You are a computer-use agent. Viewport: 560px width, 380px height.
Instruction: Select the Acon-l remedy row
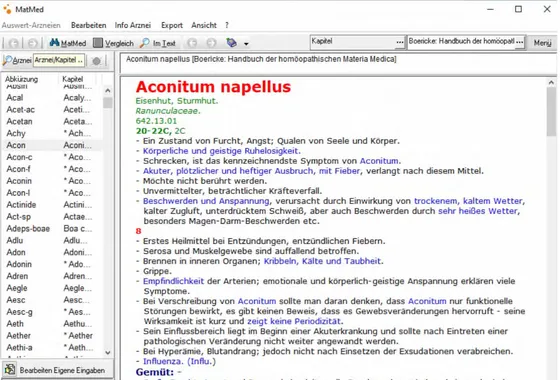pyautogui.click(x=52, y=192)
